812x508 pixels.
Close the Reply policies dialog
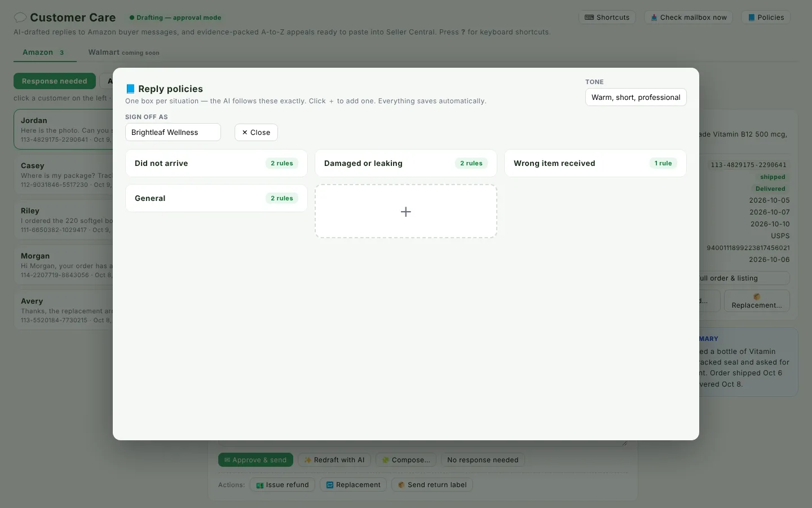click(x=256, y=132)
